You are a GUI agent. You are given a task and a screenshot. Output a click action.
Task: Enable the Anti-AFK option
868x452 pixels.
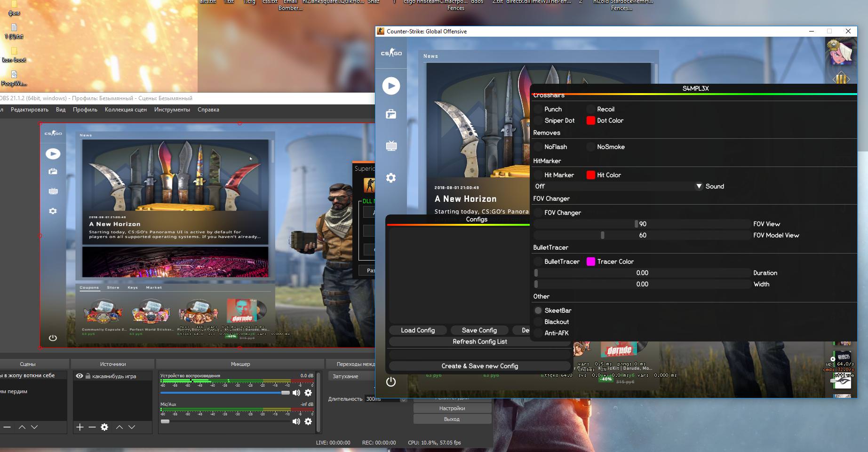coord(538,333)
